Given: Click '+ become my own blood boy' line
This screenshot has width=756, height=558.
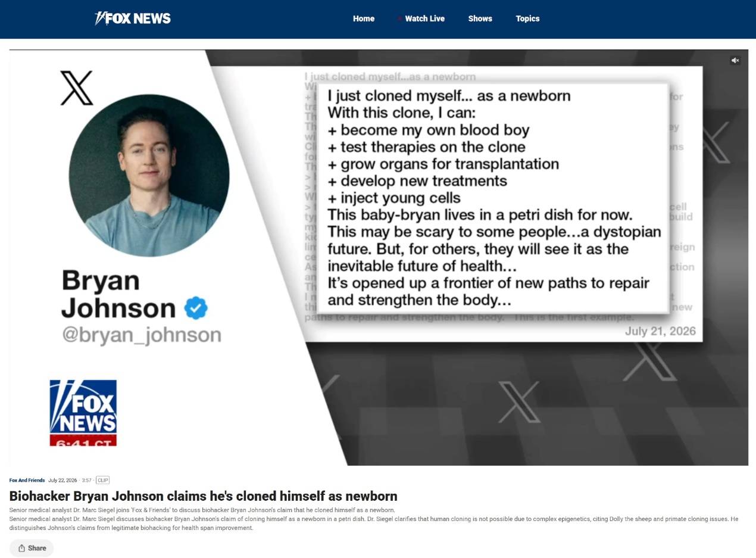Looking at the screenshot, I should [429, 130].
